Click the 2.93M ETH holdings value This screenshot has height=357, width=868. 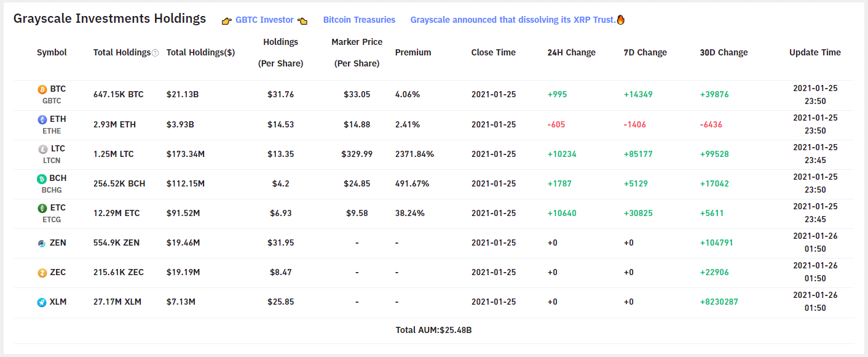(x=114, y=124)
